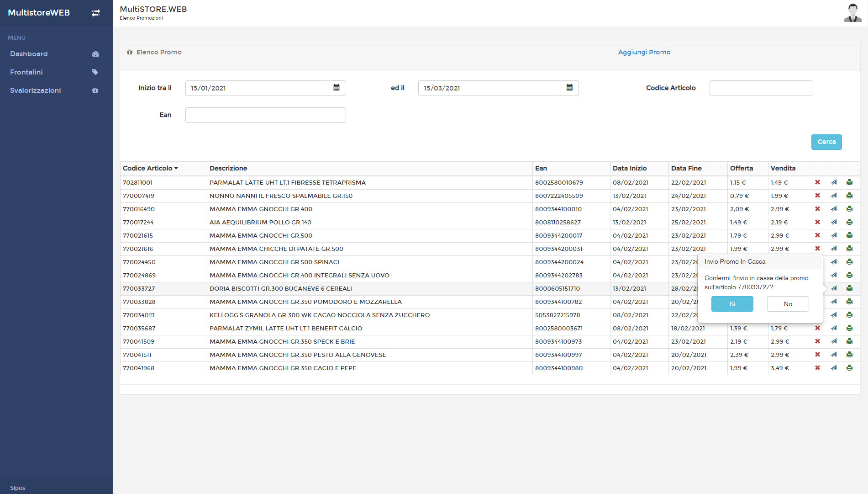Sort by Codice Articolo column arrow
Viewport: 868px width, 494px height.
(x=176, y=169)
